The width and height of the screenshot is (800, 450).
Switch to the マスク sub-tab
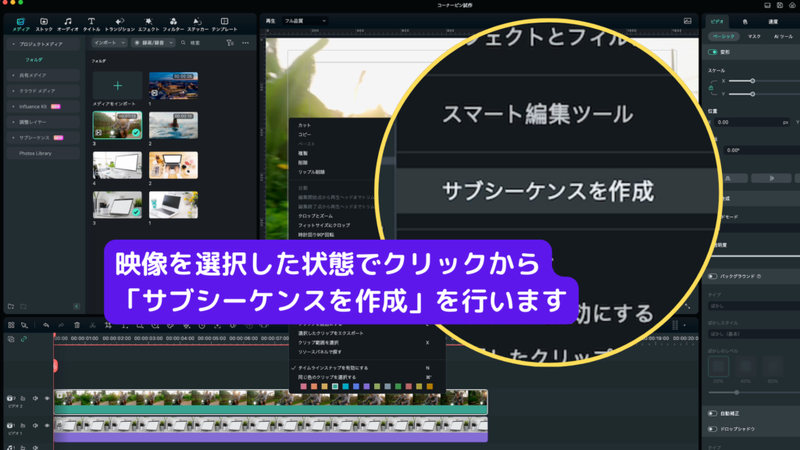[x=754, y=37]
